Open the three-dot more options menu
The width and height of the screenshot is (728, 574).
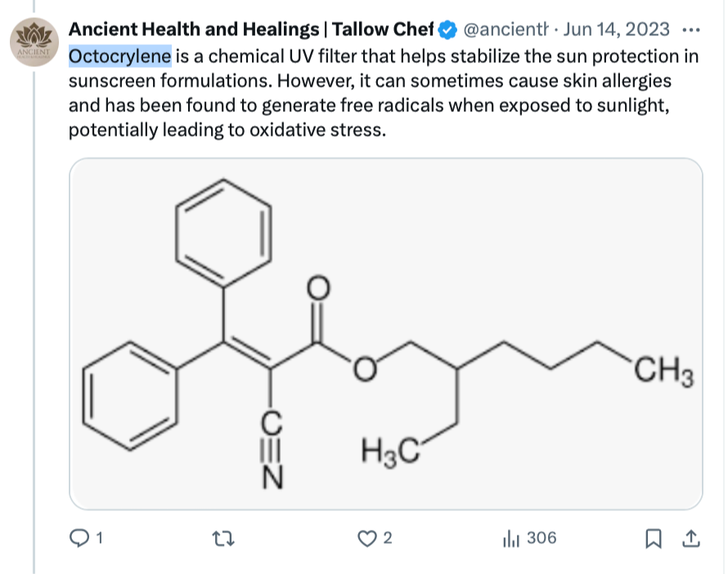coord(690,30)
